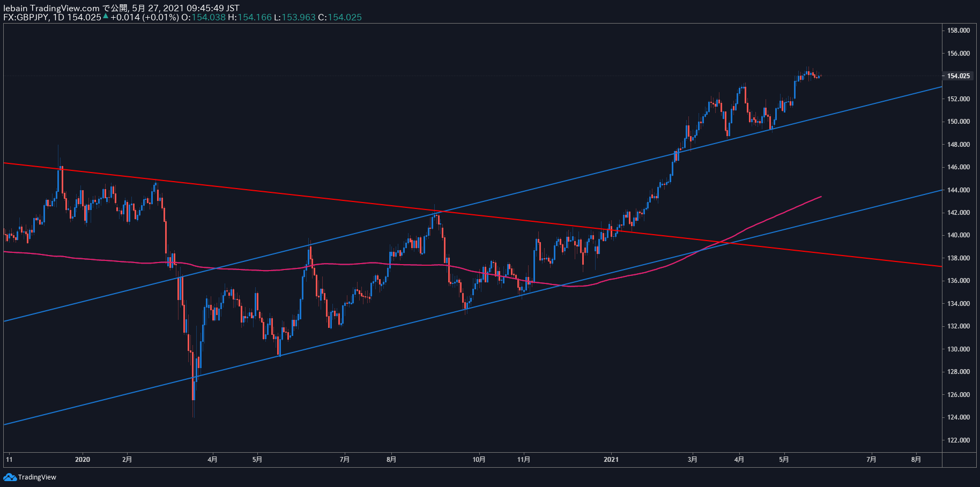Image resolution: width=980 pixels, height=487 pixels.
Task: Click the 10月 label on time axis
Action: (x=479, y=460)
